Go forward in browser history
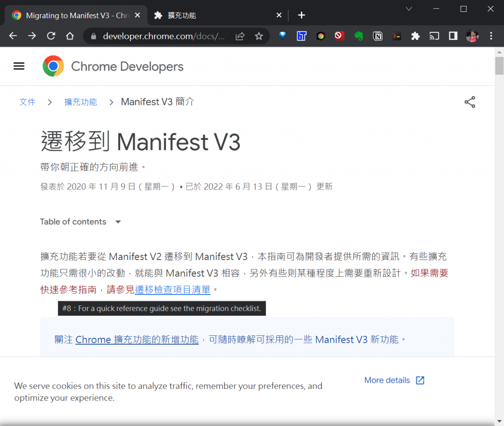504x426 pixels. tap(32, 35)
